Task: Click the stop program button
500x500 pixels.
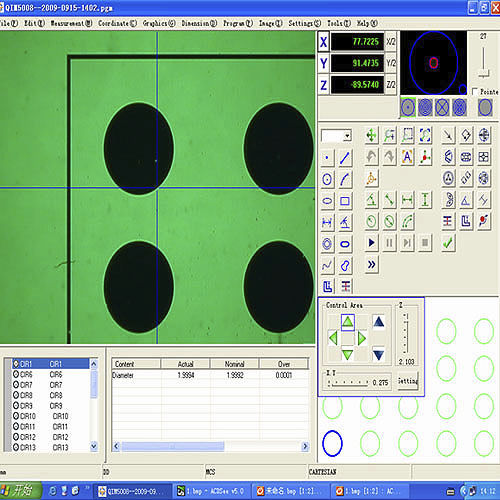Action: click(x=425, y=243)
